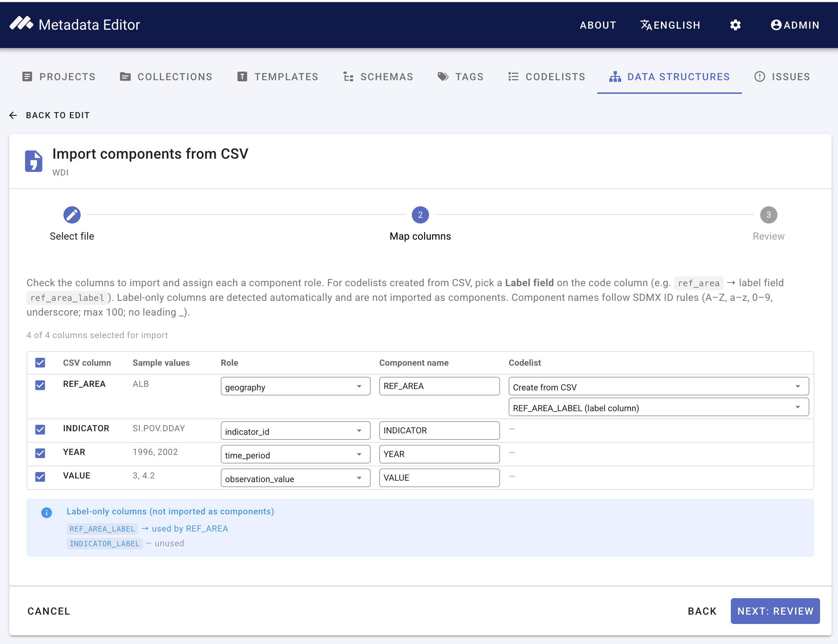Switch to the Collections tab

(x=166, y=77)
